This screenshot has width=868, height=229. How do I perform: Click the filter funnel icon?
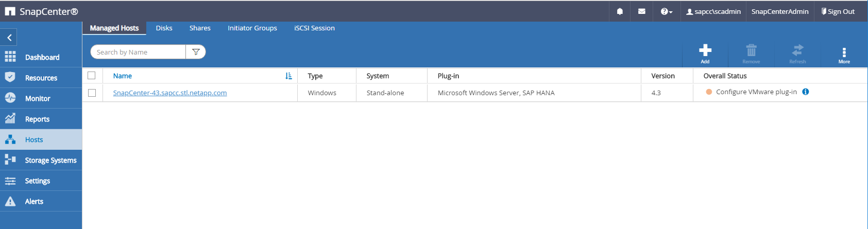[x=196, y=52]
